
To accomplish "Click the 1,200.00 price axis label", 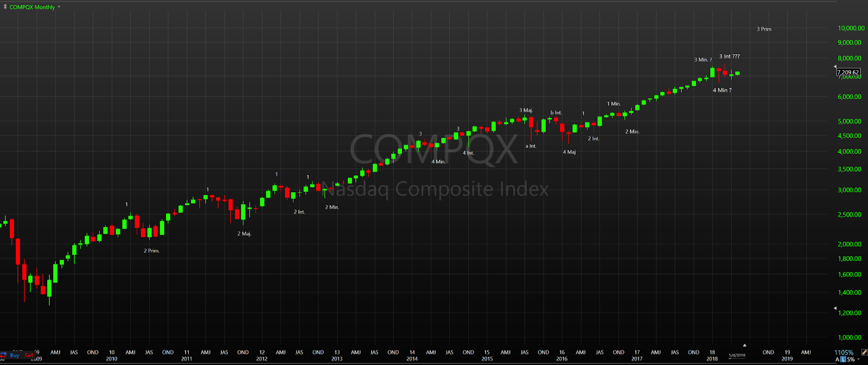I will [x=850, y=313].
